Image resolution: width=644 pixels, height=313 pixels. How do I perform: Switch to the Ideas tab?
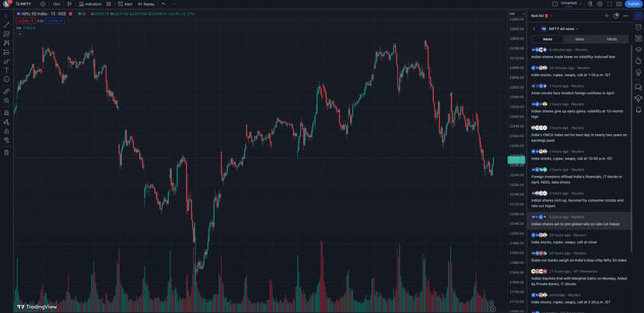pos(579,39)
